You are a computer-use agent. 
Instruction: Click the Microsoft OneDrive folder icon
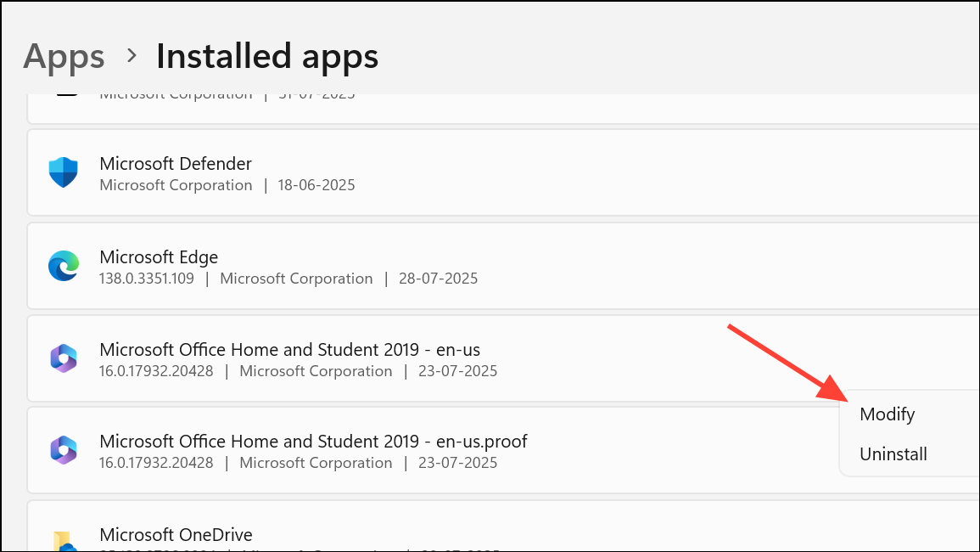(64, 541)
